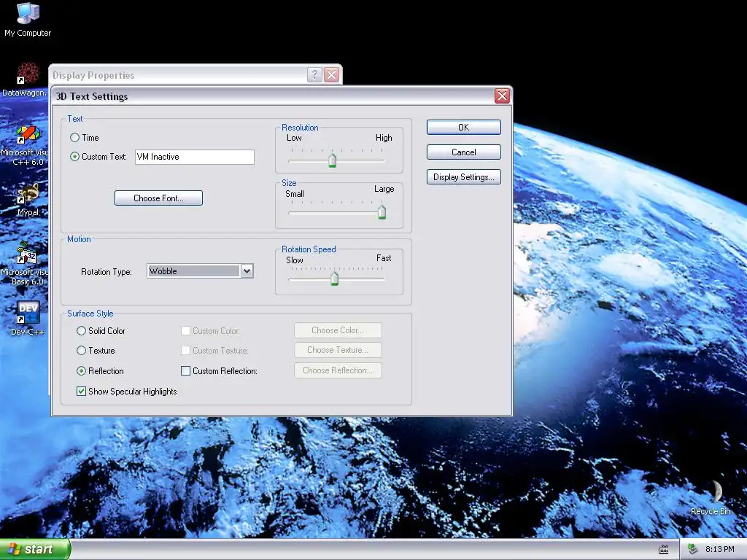
Task: Click the Resolution slider thumb
Action: point(333,160)
